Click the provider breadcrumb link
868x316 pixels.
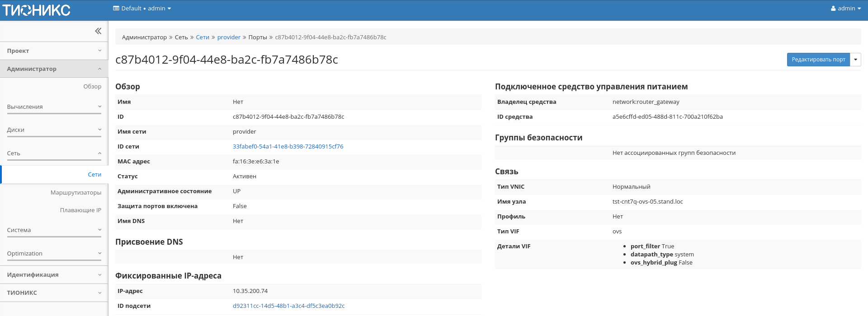pos(229,37)
